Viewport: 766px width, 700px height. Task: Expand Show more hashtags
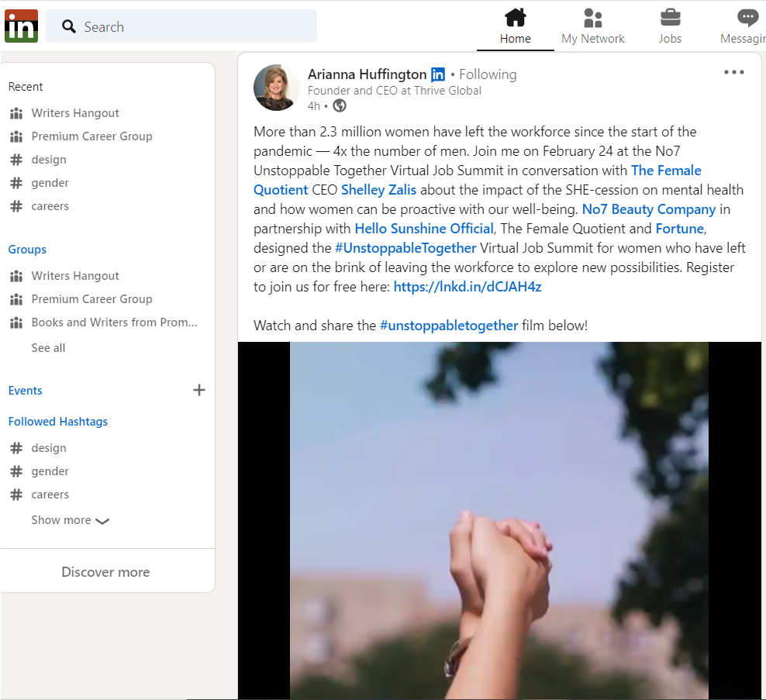click(71, 520)
